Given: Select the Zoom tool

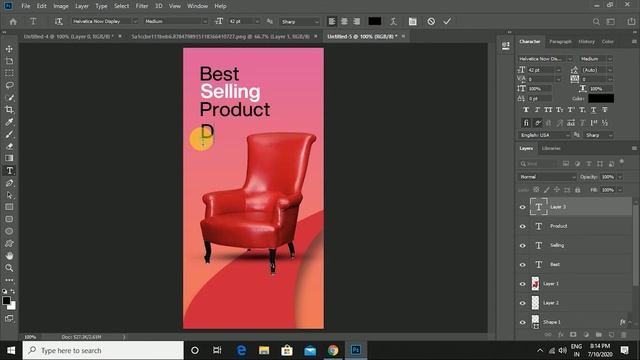Looking at the screenshot, I should point(9,268).
